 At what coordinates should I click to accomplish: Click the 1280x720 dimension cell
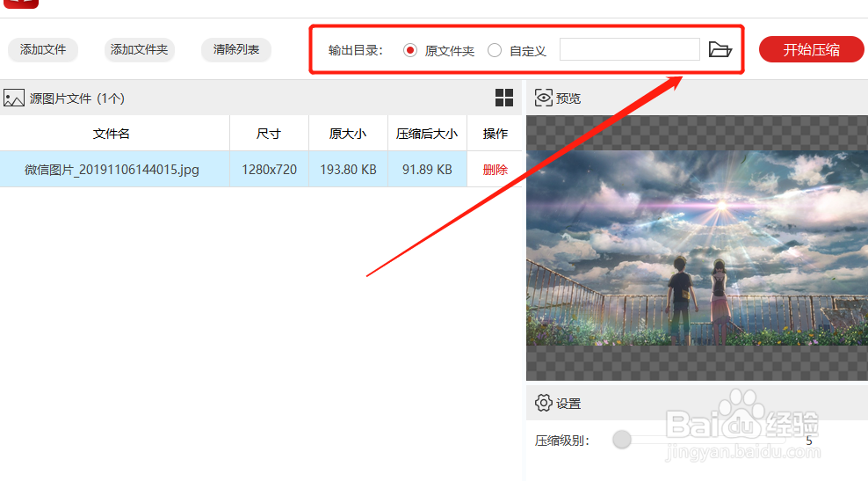269,169
